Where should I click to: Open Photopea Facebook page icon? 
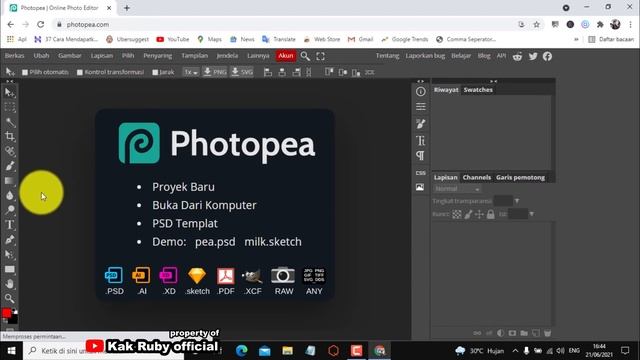[547, 56]
